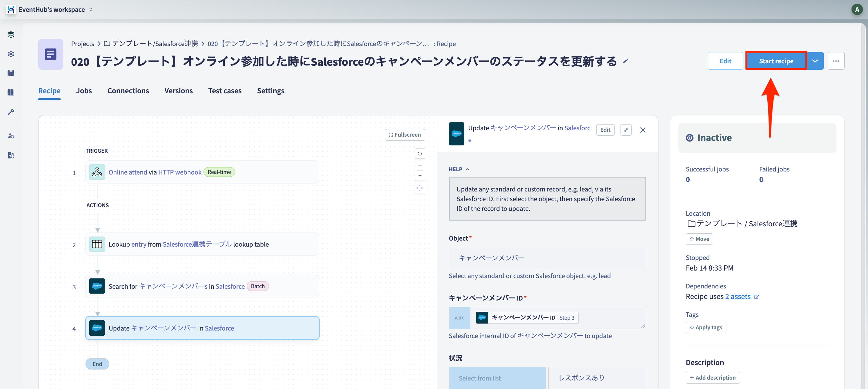Click the Real-time badge on trigger

pyautogui.click(x=219, y=172)
